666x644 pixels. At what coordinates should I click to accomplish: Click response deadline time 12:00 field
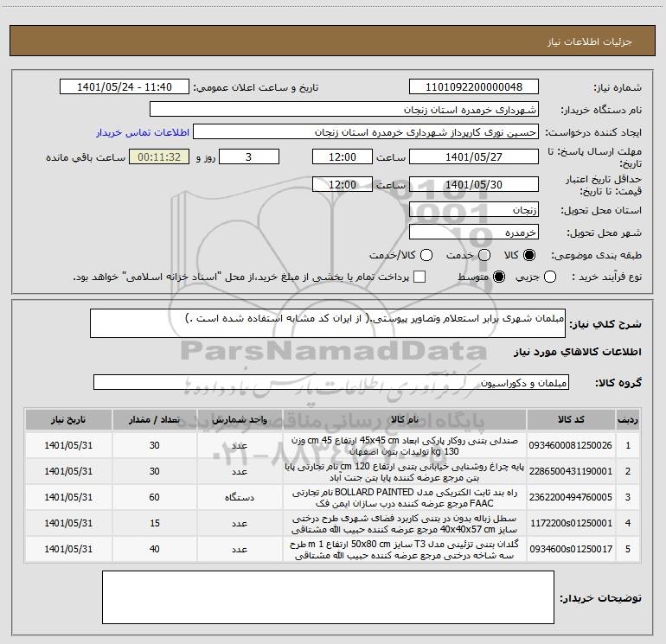tap(343, 156)
